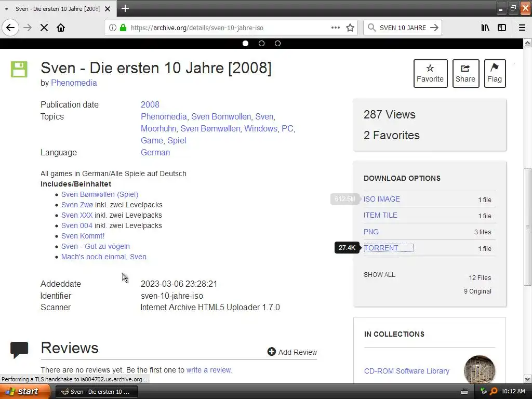Open the Sven Zwø link
This screenshot has width=532, height=399.
[77, 205]
